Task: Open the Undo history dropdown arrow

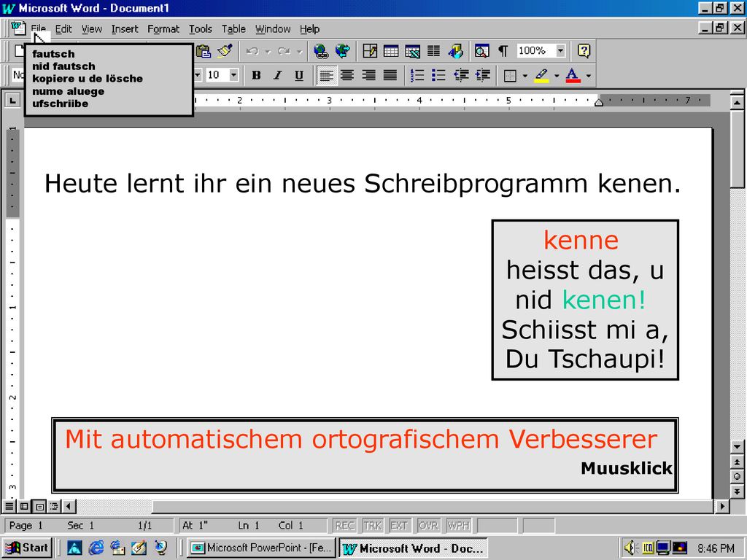Action: coord(268,52)
